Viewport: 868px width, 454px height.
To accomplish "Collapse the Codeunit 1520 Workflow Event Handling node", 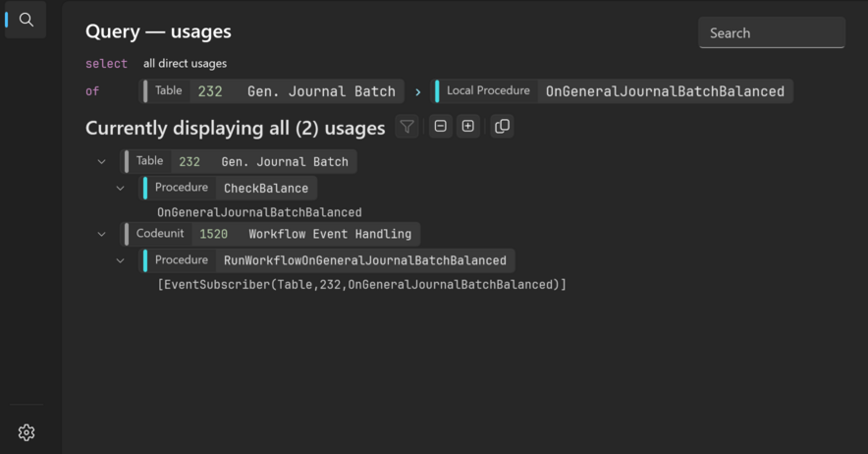I will point(102,234).
